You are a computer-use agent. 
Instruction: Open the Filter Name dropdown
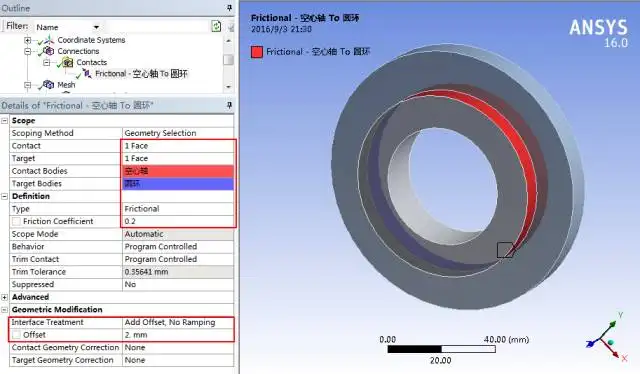coord(96,27)
